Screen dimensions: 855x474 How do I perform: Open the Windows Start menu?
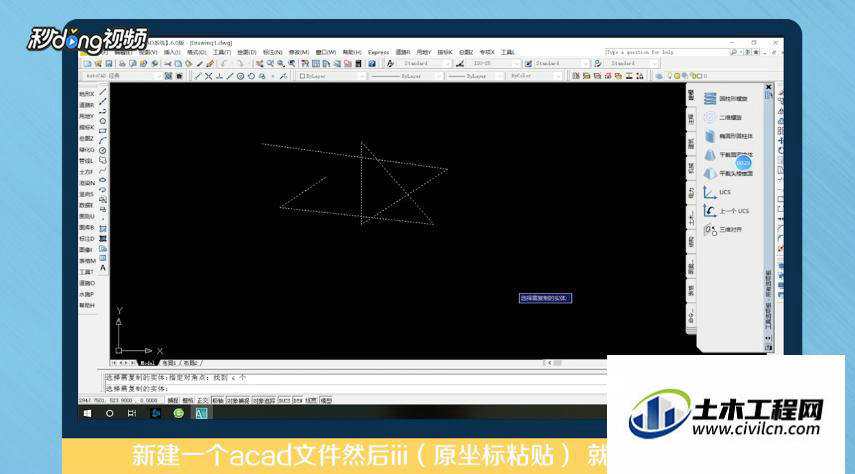pos(87,413)
